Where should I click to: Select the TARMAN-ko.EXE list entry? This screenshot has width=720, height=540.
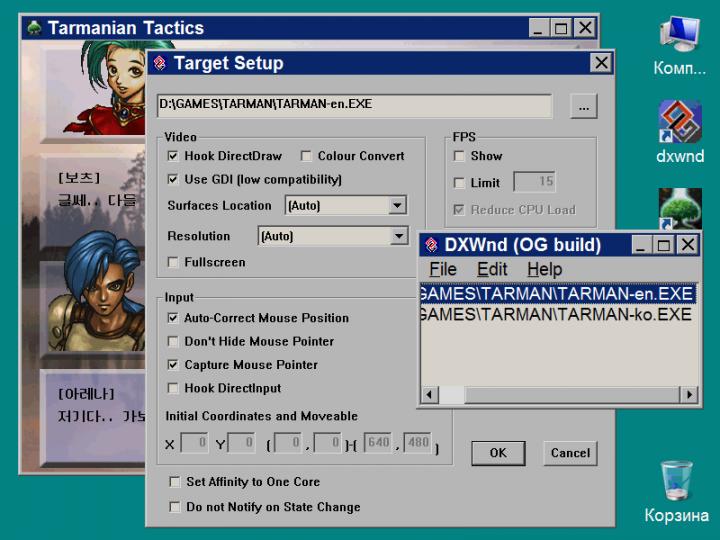(556, 314)
